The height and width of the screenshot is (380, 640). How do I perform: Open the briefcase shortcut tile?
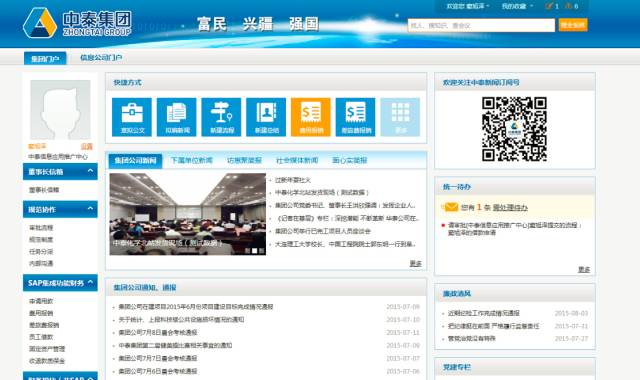coord(132,117)
